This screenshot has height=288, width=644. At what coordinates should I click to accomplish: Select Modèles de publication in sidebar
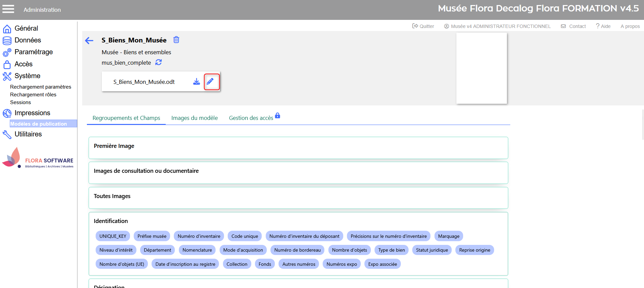pyautogui.click(x=38, y=124)
